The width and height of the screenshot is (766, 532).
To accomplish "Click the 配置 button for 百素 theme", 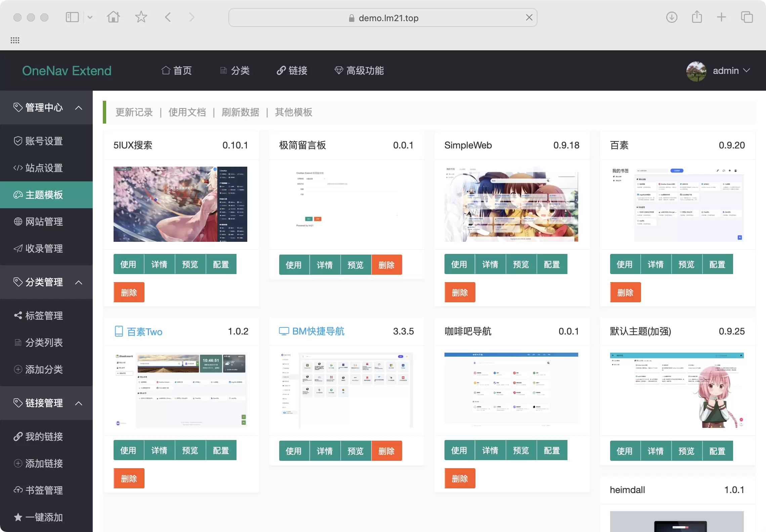I will 717,265.
